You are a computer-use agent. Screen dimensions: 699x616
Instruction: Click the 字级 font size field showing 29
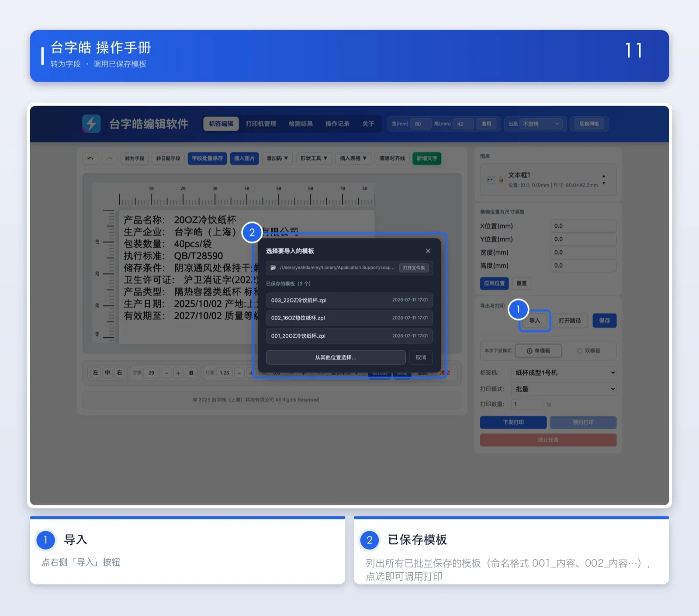[151, 373]
